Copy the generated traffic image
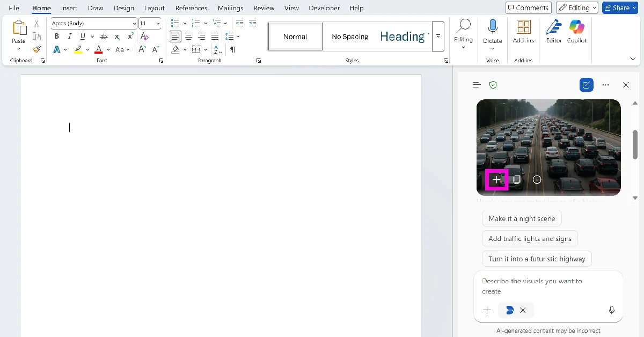This screenshot has height=337, width=644. (516, 179)
